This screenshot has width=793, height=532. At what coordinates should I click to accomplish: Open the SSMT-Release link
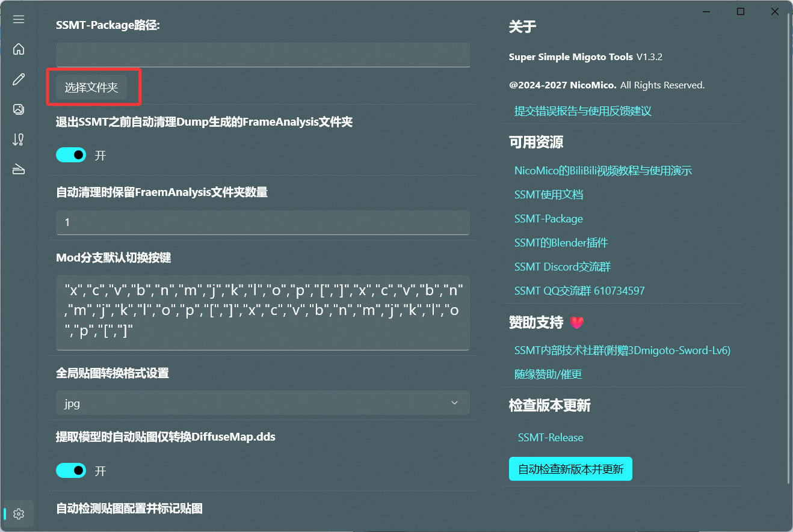pos(550,438)
